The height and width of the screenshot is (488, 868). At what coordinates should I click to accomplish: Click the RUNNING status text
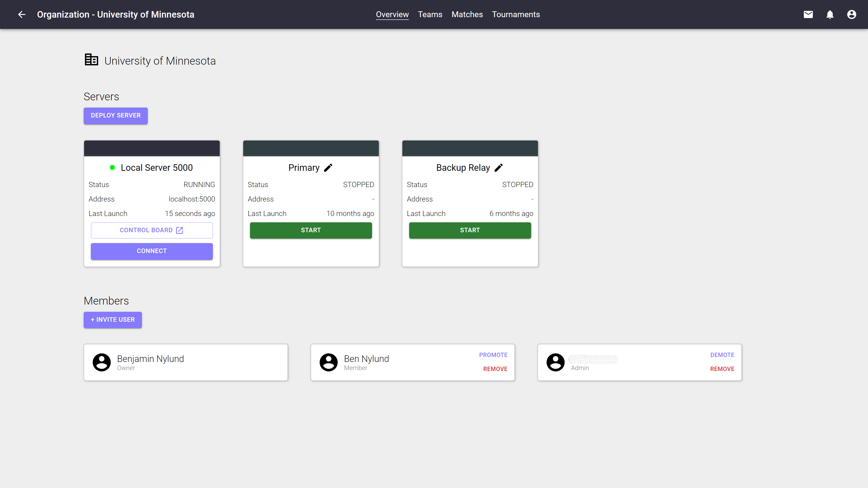(x=199, y=185)
